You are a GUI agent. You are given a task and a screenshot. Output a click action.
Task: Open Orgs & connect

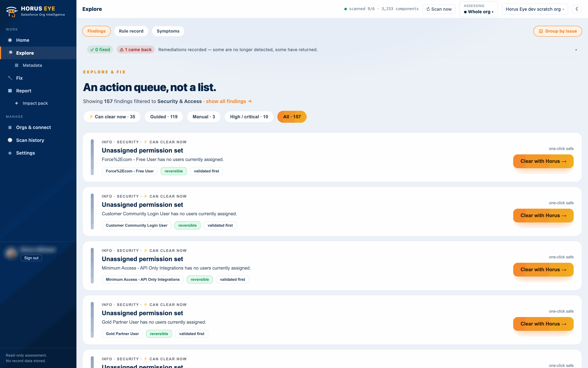pyautogui.click(x=38, y=128)
